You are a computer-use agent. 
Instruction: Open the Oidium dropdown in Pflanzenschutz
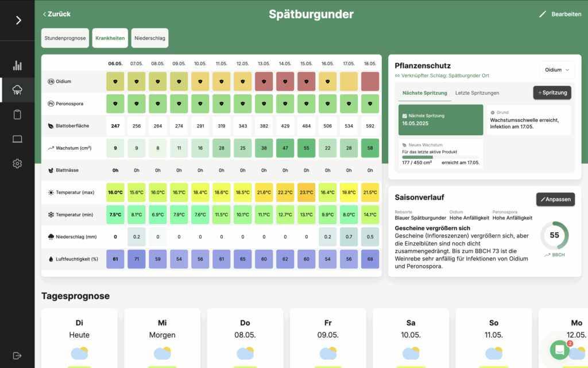558,70
